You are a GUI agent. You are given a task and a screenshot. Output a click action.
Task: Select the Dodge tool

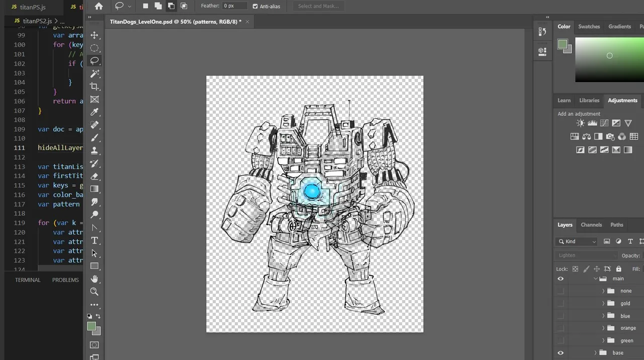tap(94, 214)
